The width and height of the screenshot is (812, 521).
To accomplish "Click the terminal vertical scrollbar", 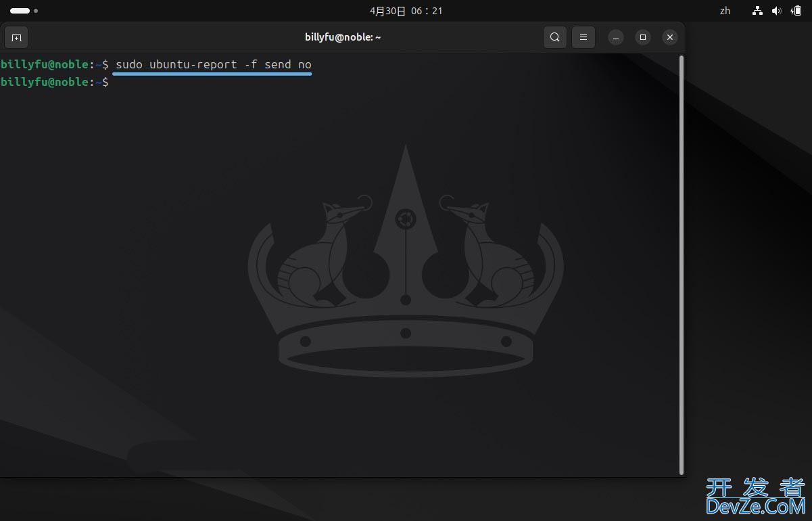I will 681,264.
